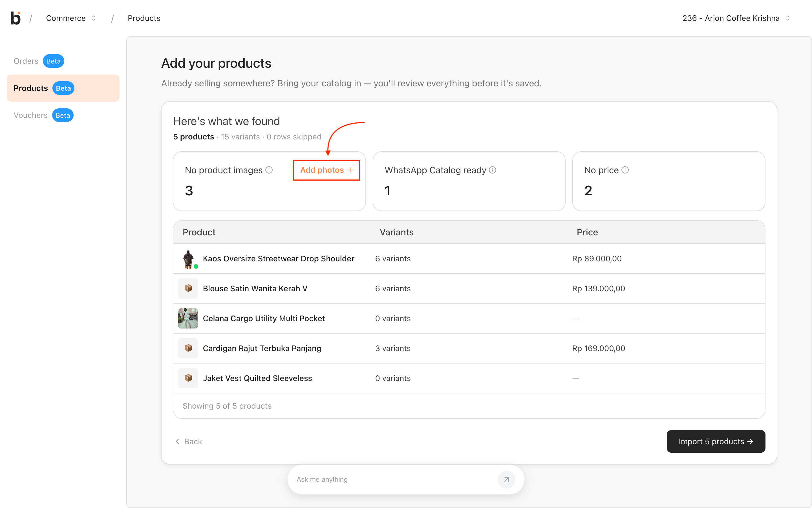
Task: Click '5 products' summary text
Action: [x=193, y=137]
